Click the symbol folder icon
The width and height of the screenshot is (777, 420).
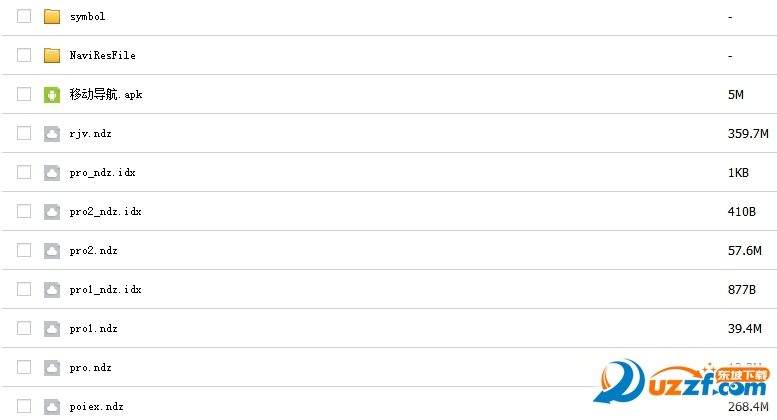tap(52, 17)
